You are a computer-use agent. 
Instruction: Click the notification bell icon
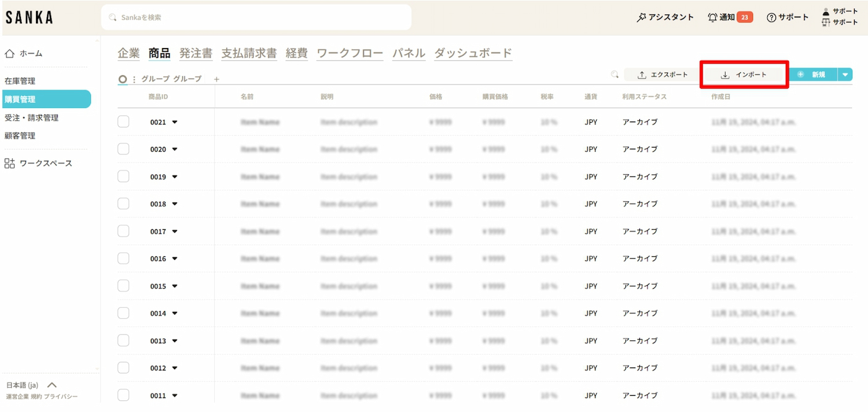pyautogui.click(x=712, y=17)
